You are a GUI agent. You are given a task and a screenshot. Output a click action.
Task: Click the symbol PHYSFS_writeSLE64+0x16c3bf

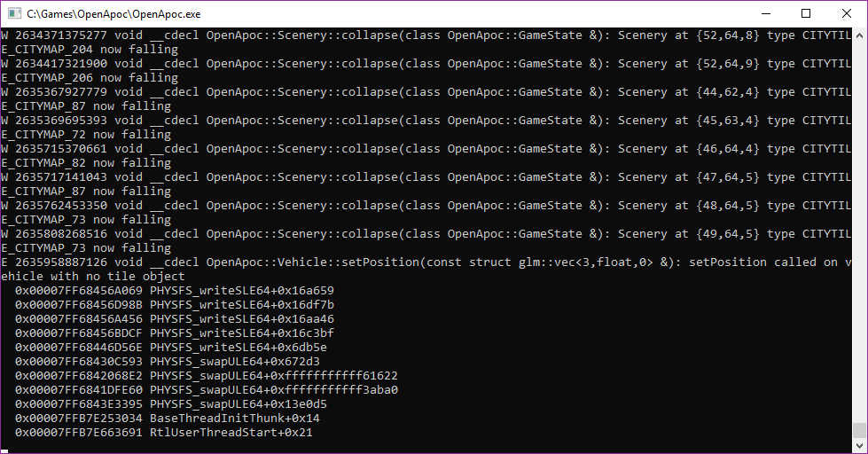point(242,333)
